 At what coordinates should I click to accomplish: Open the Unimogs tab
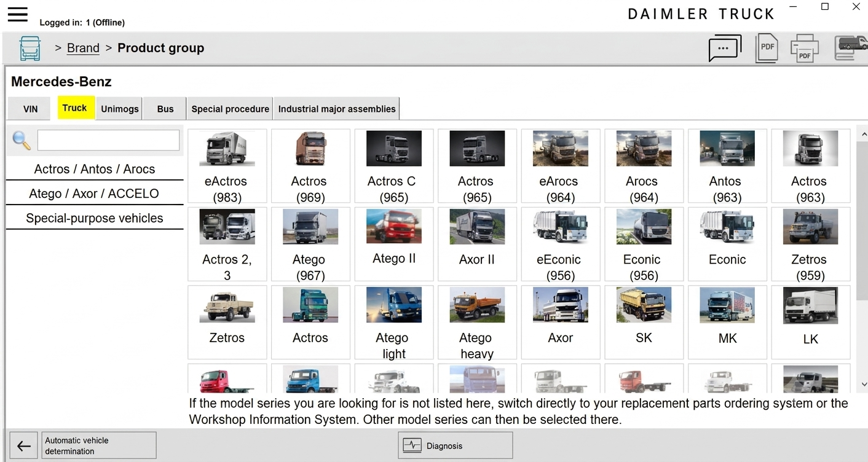[x=120, y=109]
